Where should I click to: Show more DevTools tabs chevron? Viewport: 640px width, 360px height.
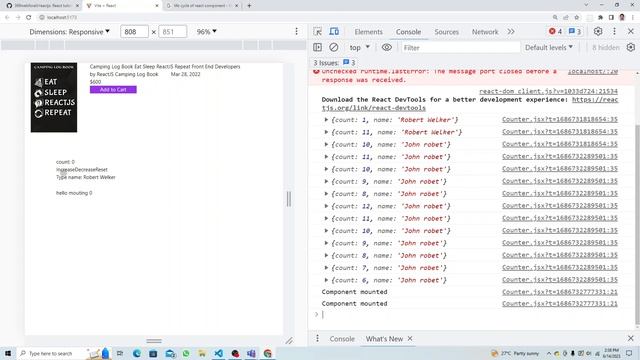[x=511, y=31]
